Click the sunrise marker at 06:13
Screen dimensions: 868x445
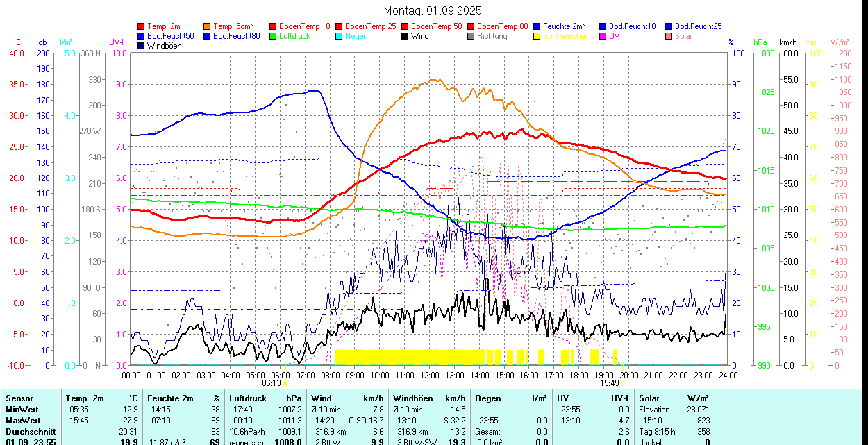click(285, 383)
